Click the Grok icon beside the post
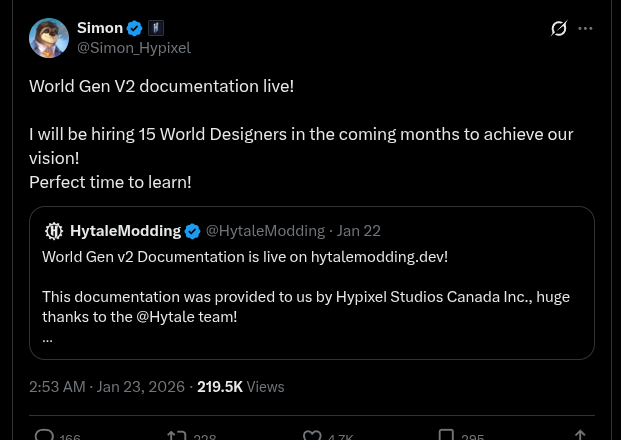 pos(559,28)
